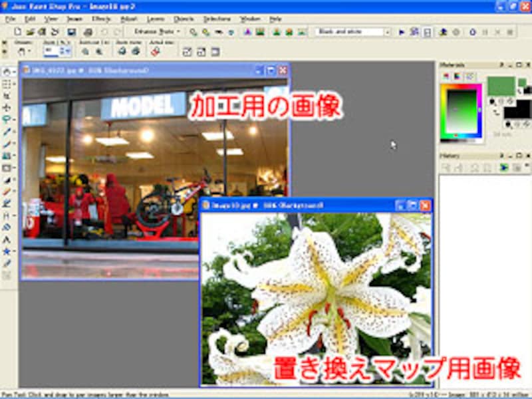
Task: Select the dotted-rectangle Selection tool
Action: (x=6, y=84)
